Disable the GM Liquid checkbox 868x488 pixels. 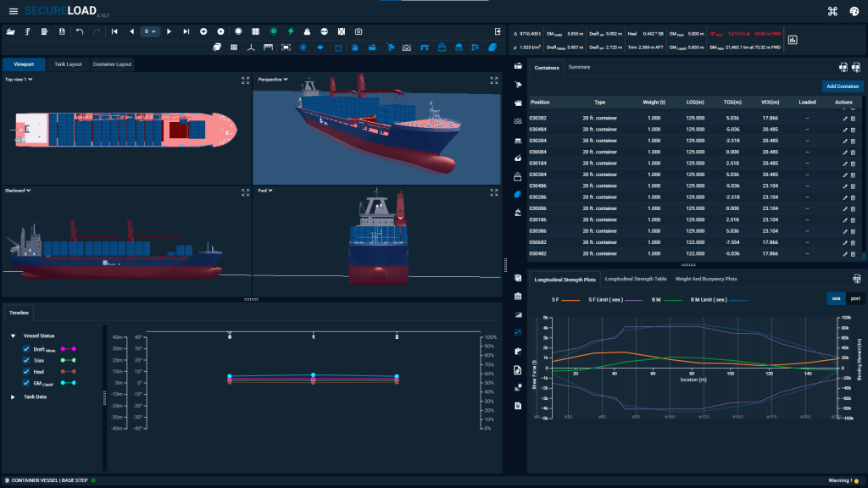click(27, 383)
